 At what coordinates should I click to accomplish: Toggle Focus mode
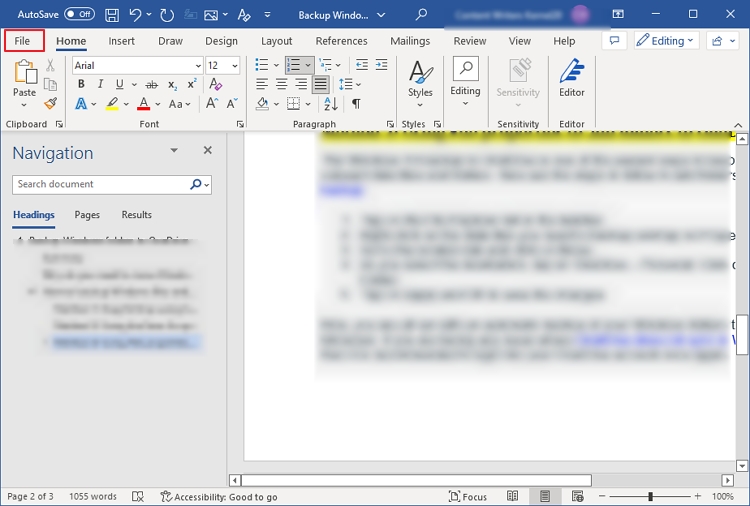[x=468, y=496]
